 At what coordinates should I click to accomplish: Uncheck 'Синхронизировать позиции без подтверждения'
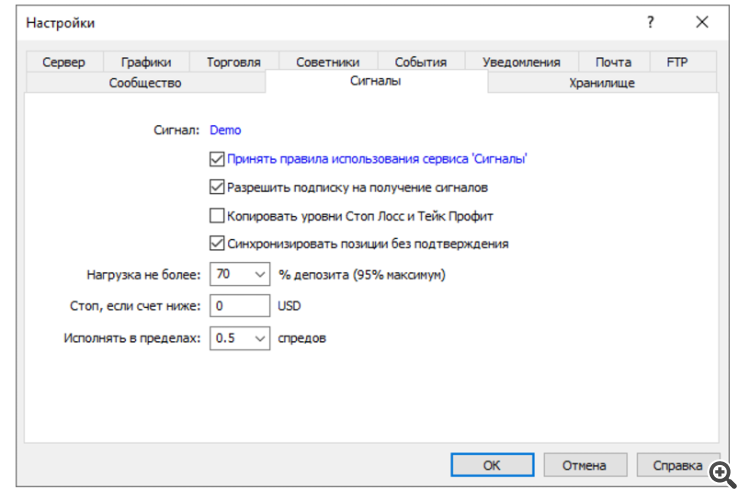pyautogui.click(x=217, y=243)
